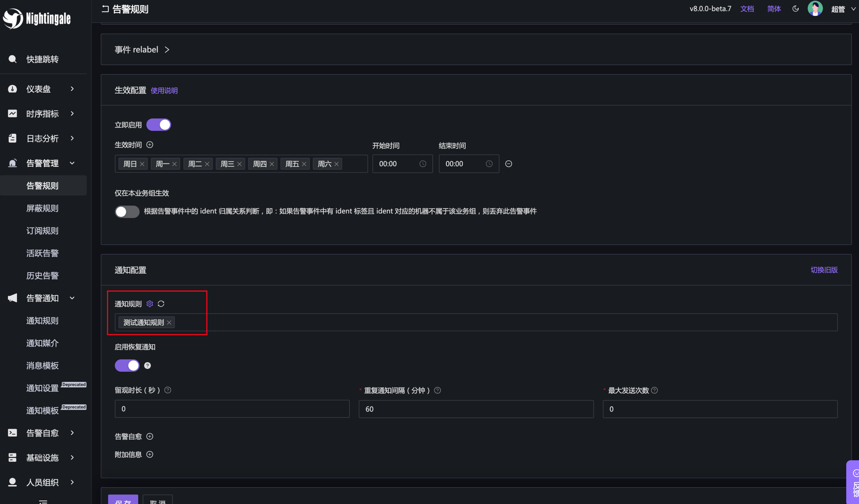Open 快捷跳转 search in sidebar
Image resolution: width=859 pixels, height=504 pixels.
42,59
